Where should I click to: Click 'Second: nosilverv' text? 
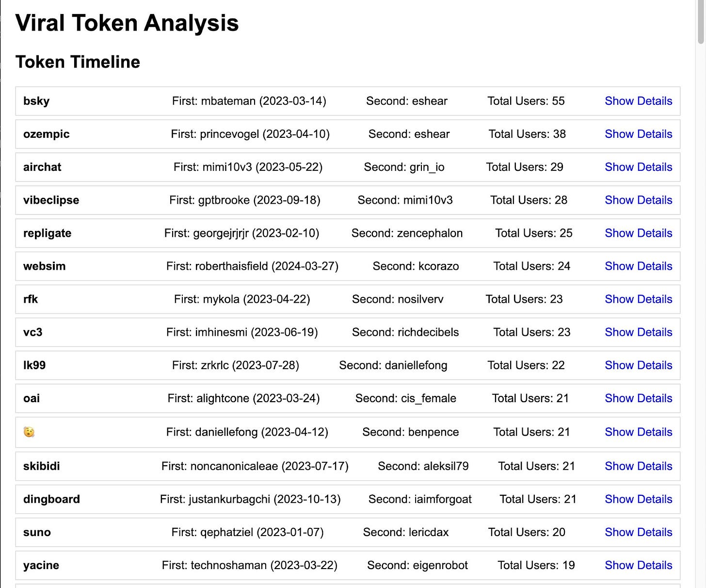tap(398, 299)
